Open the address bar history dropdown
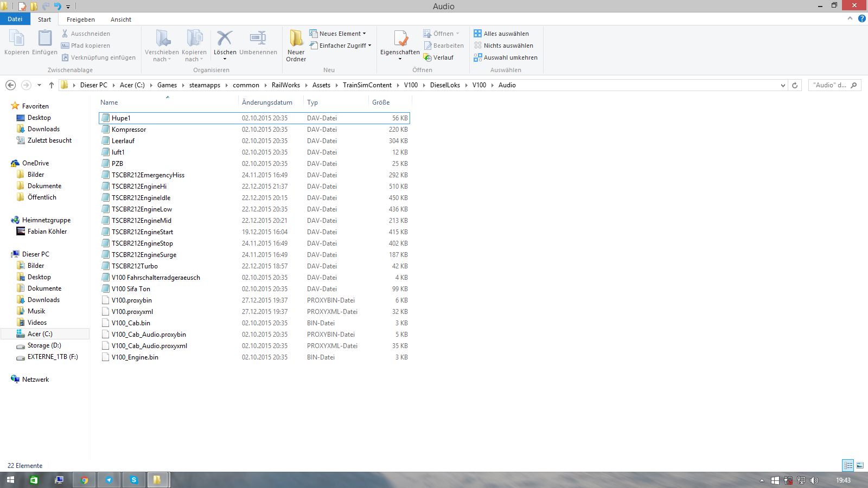Screen dimensions: 868x488 [x=782, y=85]
